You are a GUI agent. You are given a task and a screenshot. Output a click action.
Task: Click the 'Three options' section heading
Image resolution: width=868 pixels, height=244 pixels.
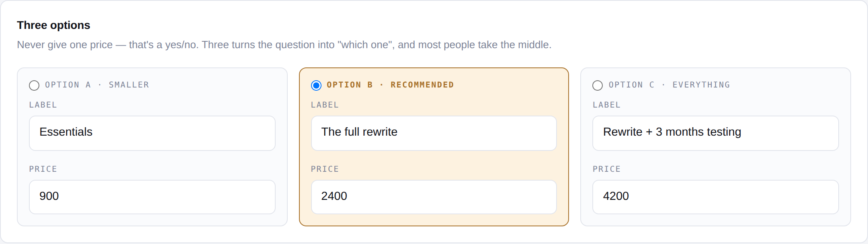click(53, 25)
